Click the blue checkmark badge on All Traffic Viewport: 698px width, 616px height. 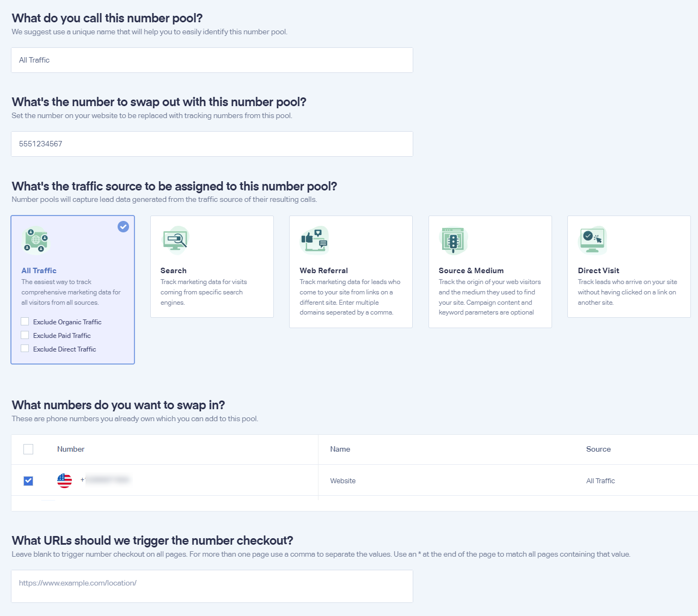[124, 226]
